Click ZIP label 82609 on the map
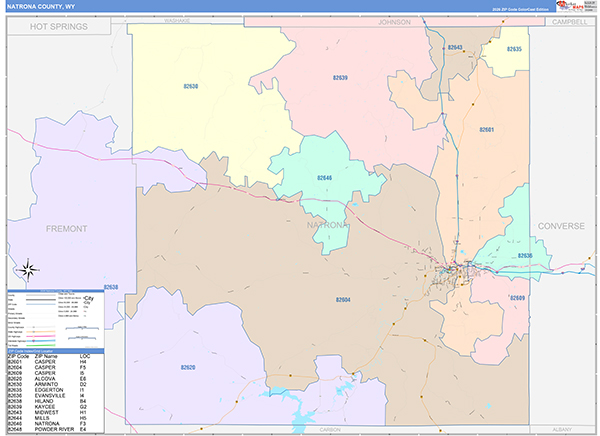This screenshot has width=600, height=436. 517,298
